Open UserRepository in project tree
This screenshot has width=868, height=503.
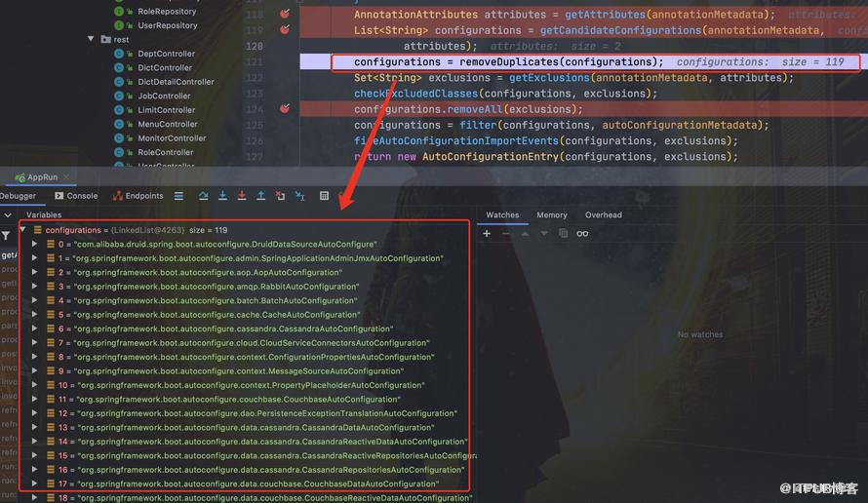pos(167,25)
